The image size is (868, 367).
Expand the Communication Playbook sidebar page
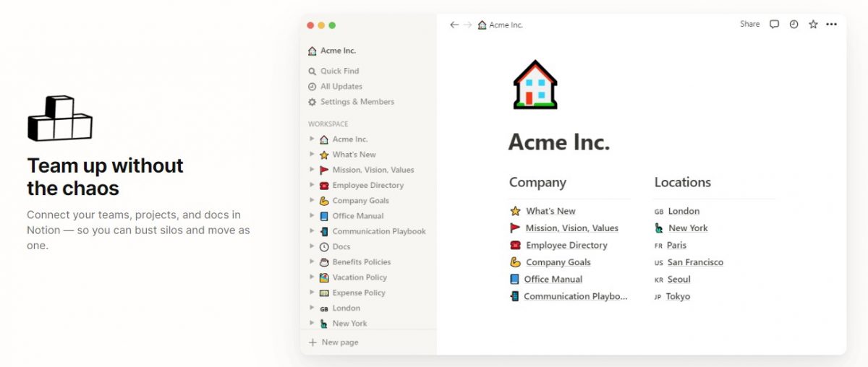click(312, 231)
